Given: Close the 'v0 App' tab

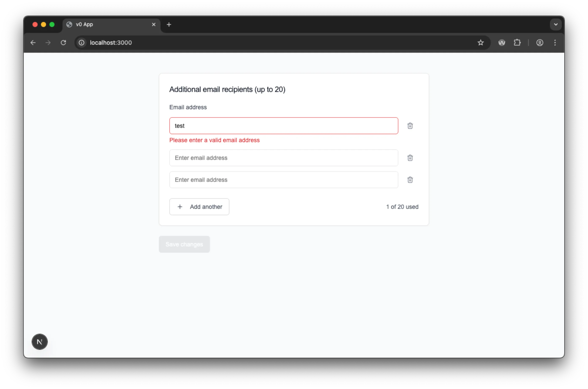Looking at the screenshot, I should point(154,24).
